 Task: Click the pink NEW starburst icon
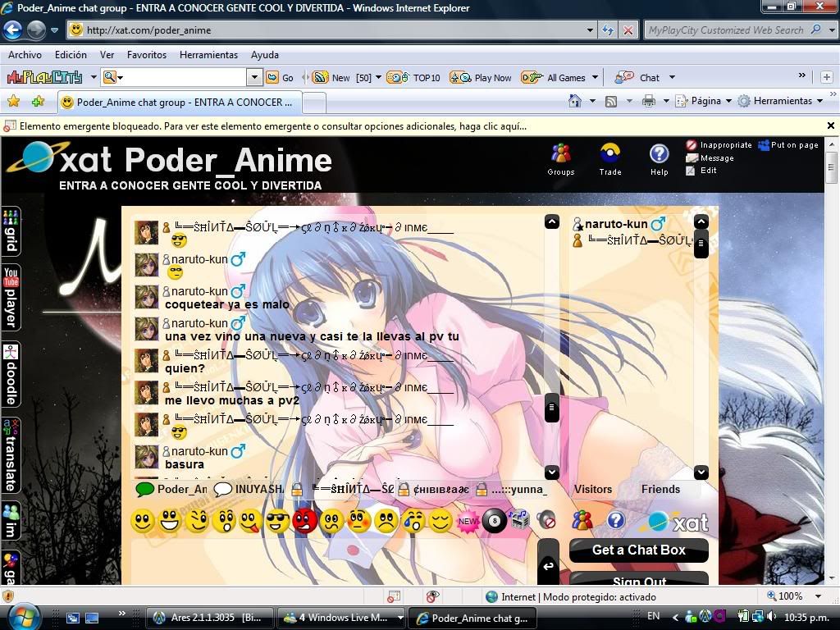(468, 521)
